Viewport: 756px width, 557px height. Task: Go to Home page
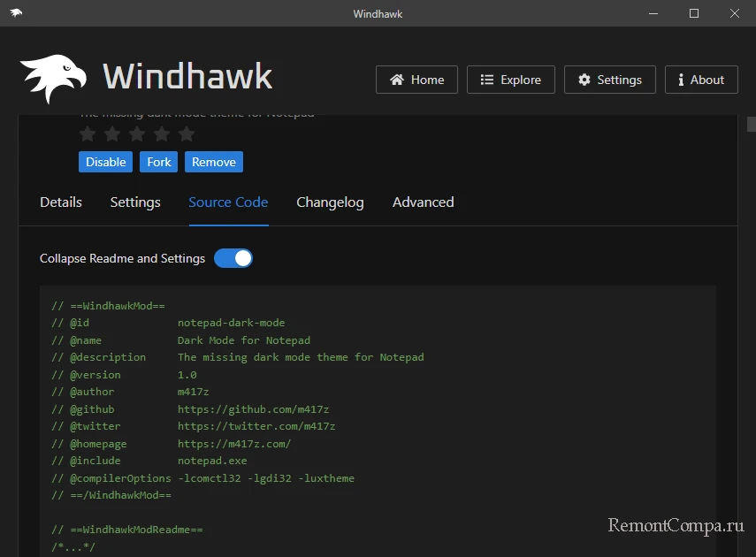tap(416, 80)
